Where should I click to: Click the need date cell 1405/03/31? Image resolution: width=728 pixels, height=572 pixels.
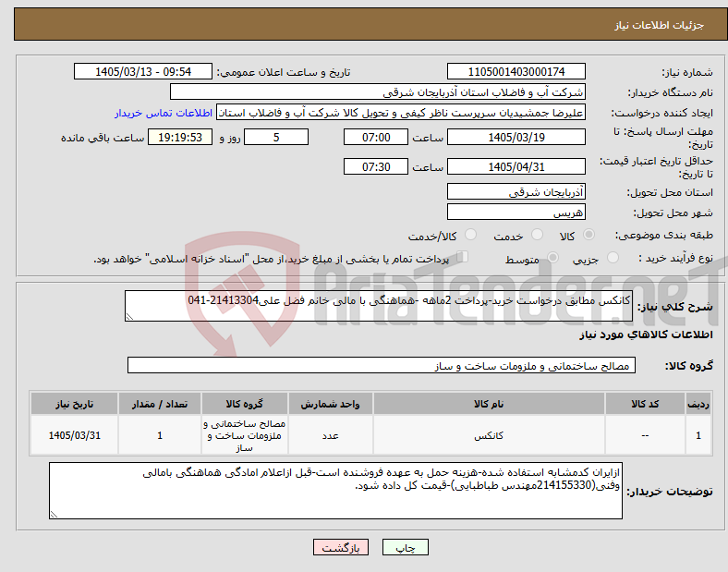[74, 435]
